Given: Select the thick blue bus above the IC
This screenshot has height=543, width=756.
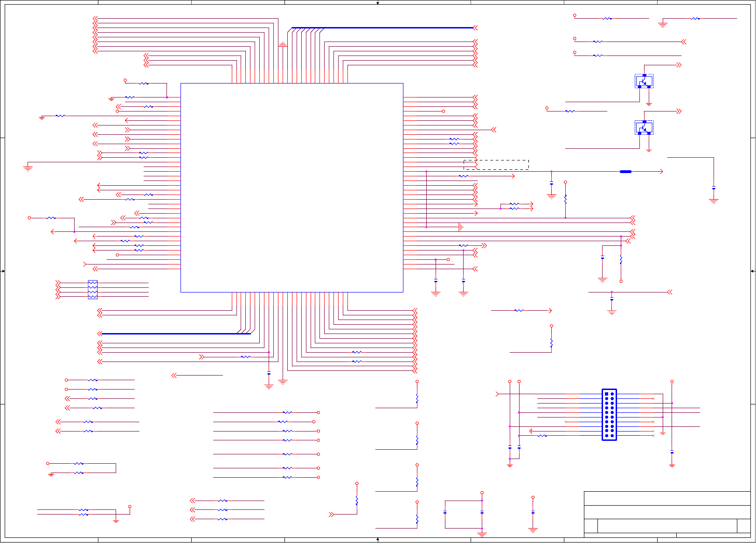Looking at the screenshot, I should click(x=382, y=28).
